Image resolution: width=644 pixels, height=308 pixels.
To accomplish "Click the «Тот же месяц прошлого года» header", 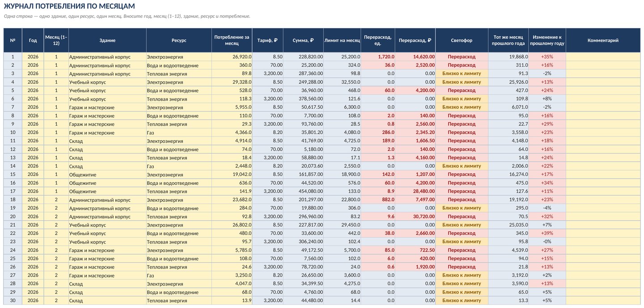I will coord(508,40).
